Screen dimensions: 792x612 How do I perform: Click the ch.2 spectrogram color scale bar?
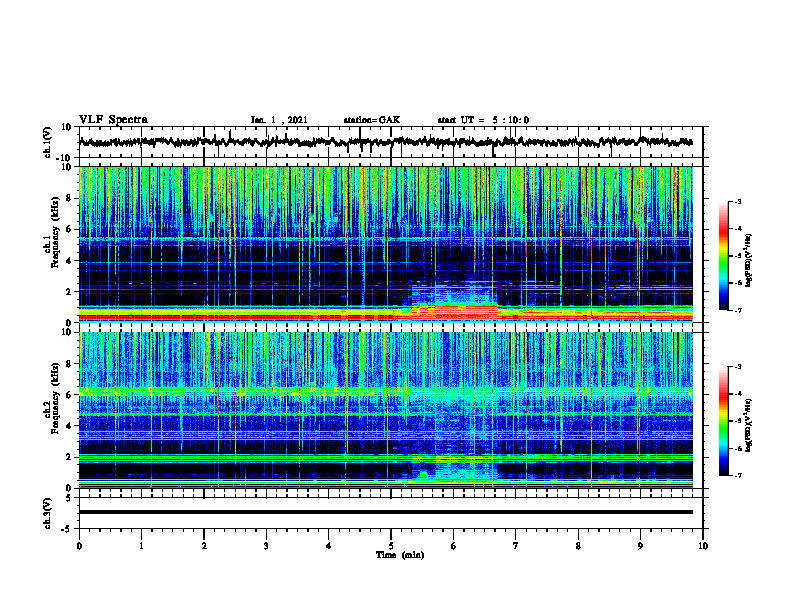(724, 421)
